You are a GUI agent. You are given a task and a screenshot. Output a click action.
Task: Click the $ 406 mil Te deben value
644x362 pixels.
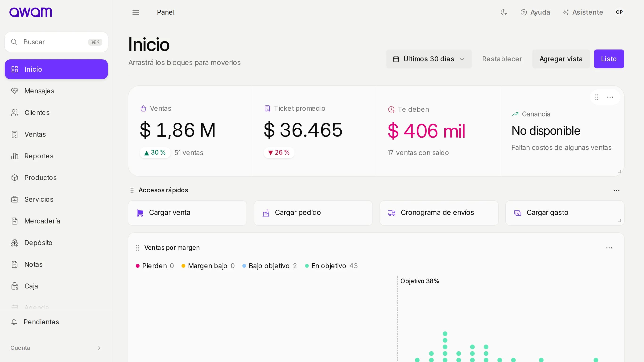pos(426,131)
